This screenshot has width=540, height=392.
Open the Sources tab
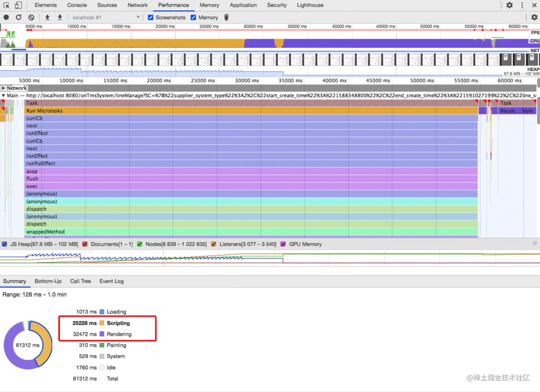107,5
